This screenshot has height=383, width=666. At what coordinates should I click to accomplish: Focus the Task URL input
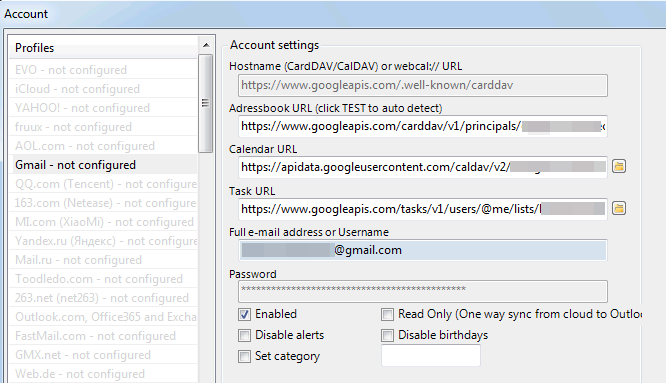pos(423,208)
